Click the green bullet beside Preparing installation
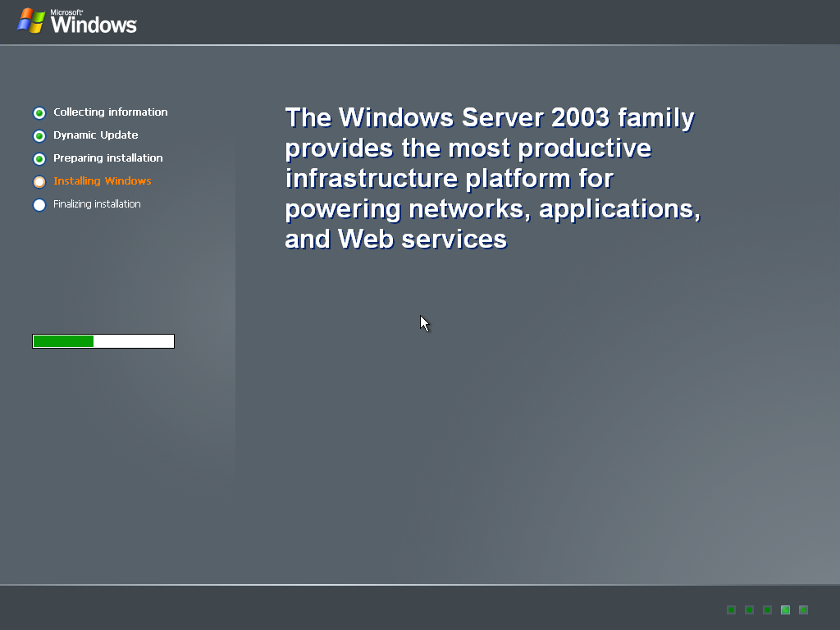Viewport: 840px width, 630px height. click(39, 158)
